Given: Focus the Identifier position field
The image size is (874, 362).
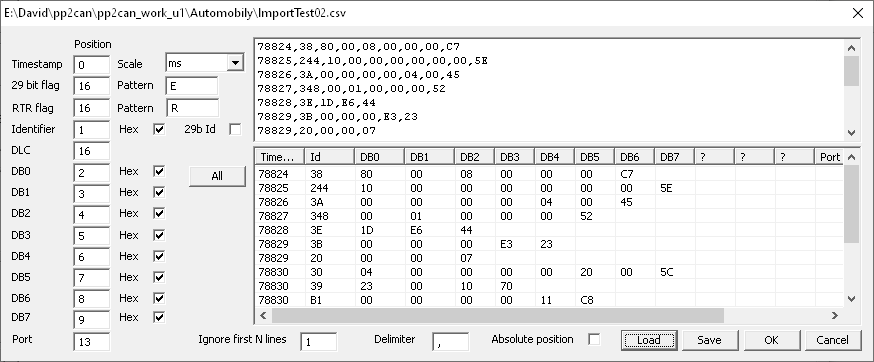Looking at the screenshot, I should point(91,130).
